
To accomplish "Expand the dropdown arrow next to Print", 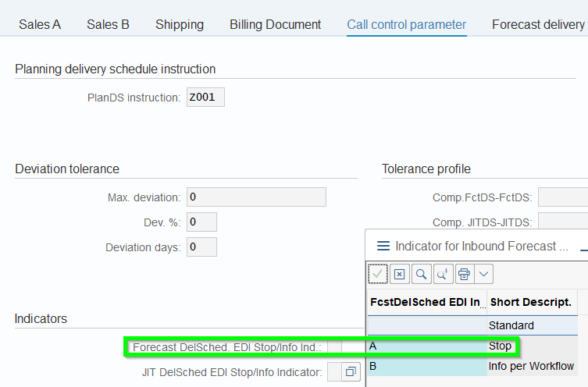I will [x=483, y=274].
